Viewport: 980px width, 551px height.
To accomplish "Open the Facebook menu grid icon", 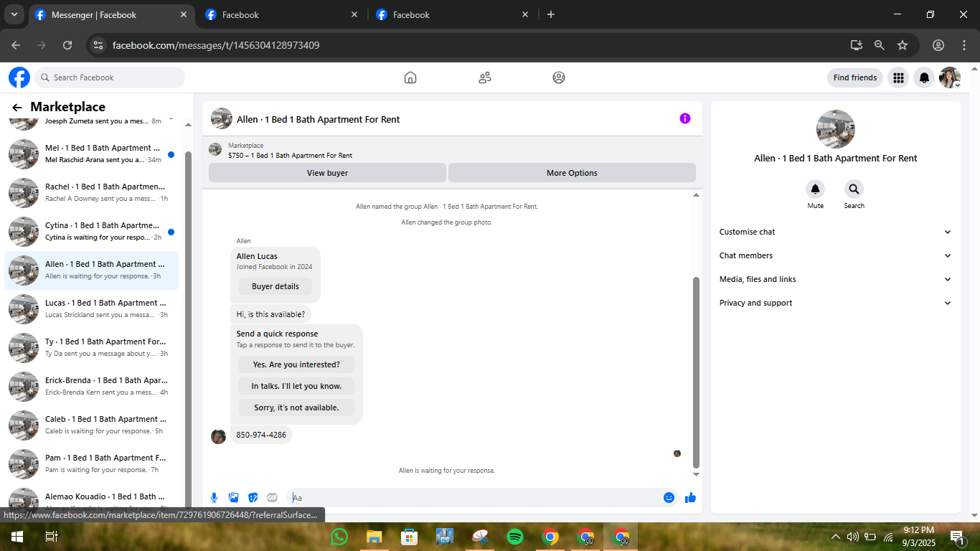I will (x=898, y=77).
